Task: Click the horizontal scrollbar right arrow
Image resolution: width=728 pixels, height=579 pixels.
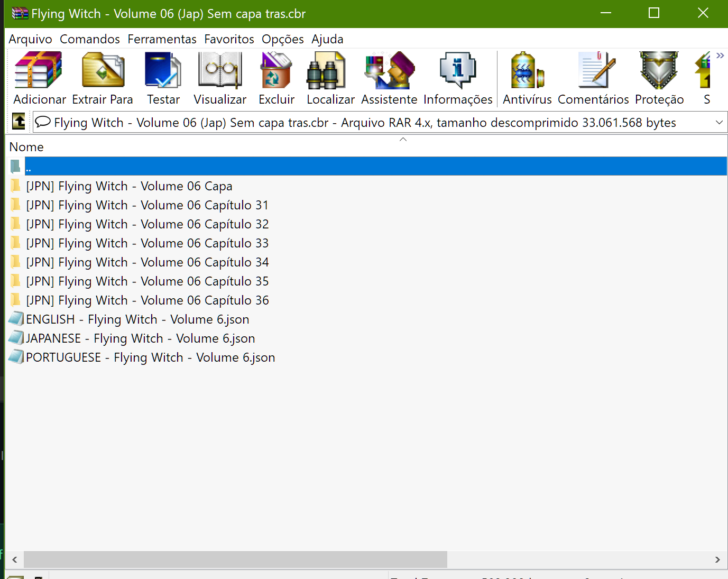Action: 717,559
